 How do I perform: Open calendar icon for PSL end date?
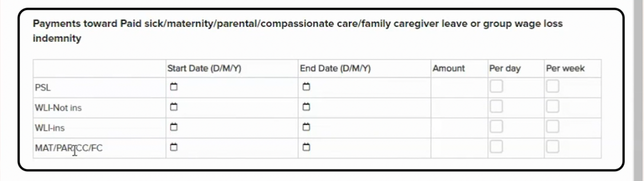pos(306,87)
